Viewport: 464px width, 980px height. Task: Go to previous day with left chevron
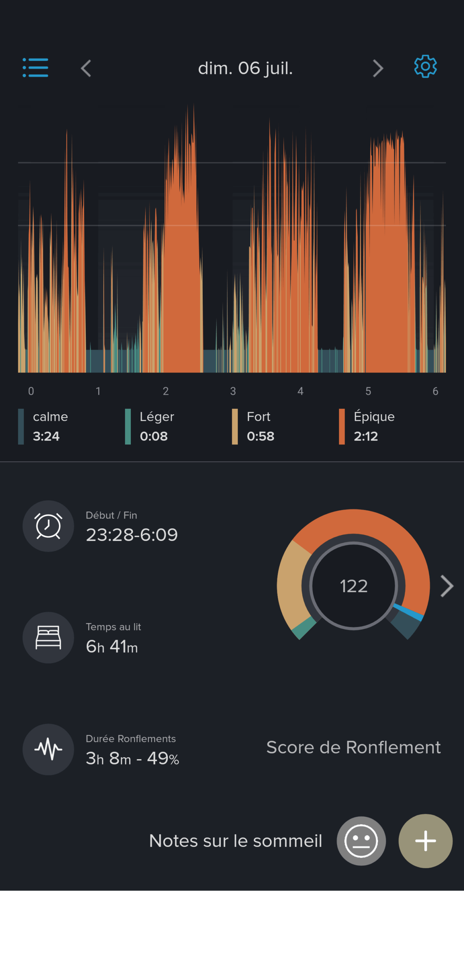click(86, 69)
